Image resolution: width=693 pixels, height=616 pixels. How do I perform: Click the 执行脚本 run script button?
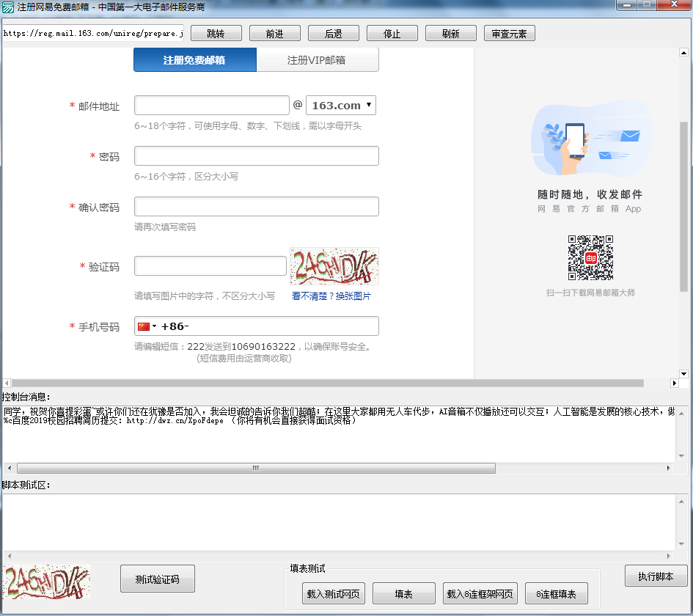click(x=656, y=576)
